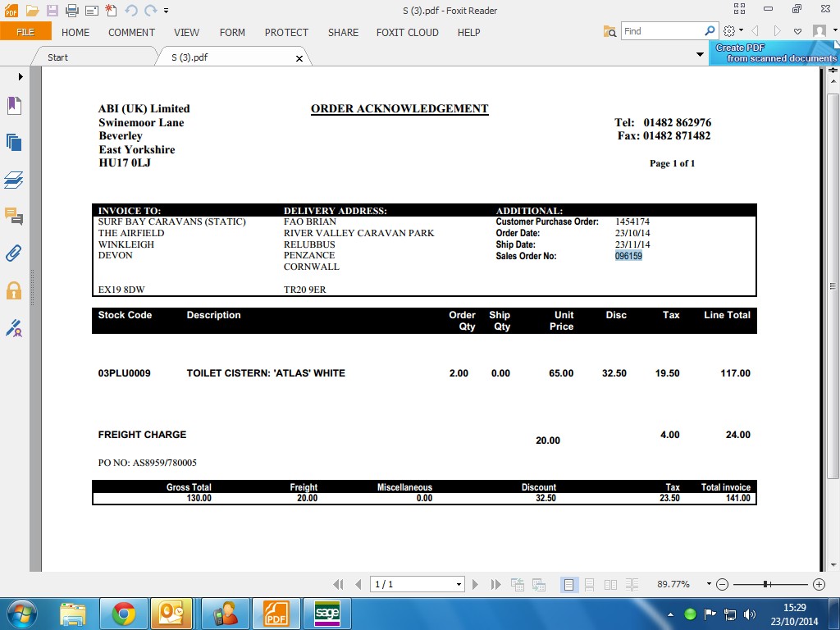Expand the navigation panel with the arrow

(x=21, y=76)
